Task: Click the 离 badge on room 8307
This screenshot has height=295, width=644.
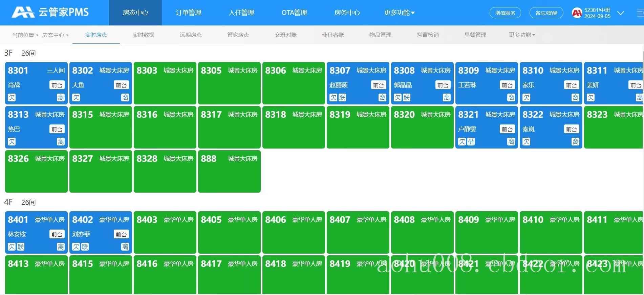Action: pos(382,98)
